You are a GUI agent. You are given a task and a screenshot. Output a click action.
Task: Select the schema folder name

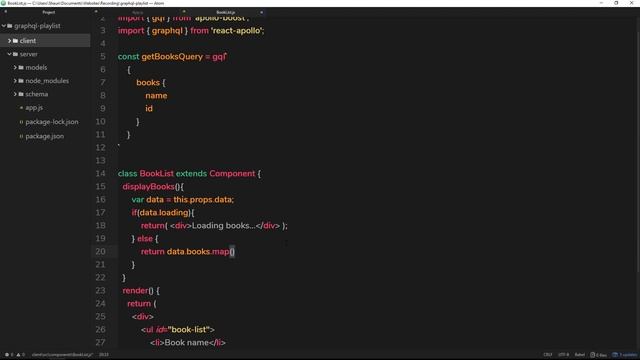pyautogui.click(x=37, y=94)
